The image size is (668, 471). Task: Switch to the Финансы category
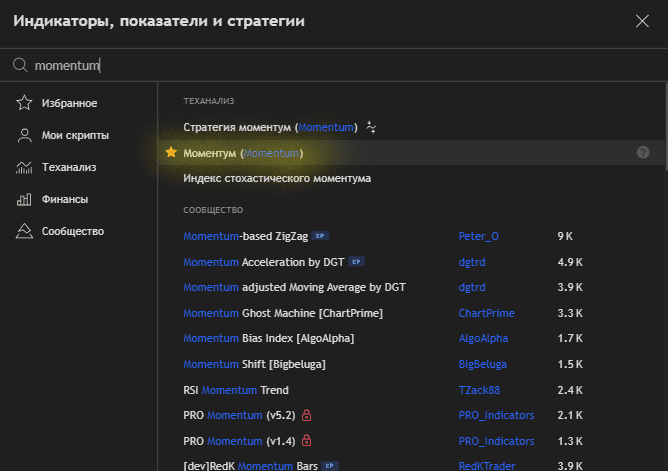point(64,199)
